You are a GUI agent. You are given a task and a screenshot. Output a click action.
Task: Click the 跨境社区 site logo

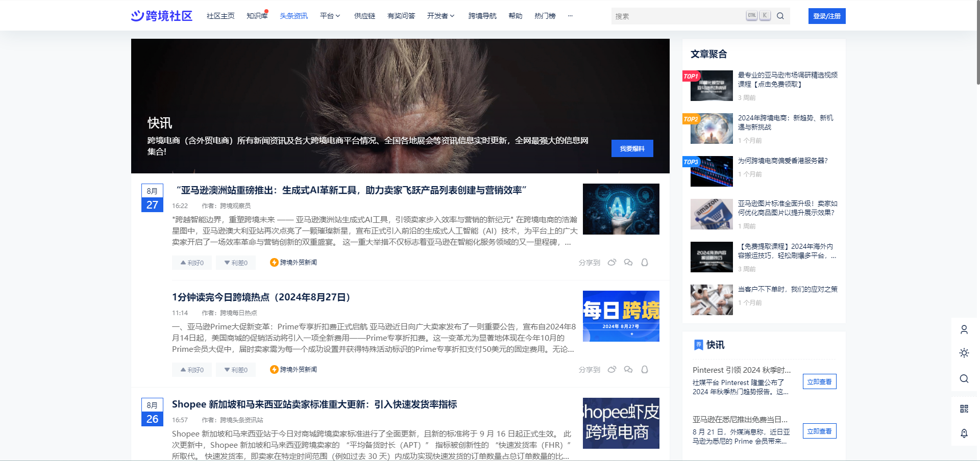tap(162, 16)
